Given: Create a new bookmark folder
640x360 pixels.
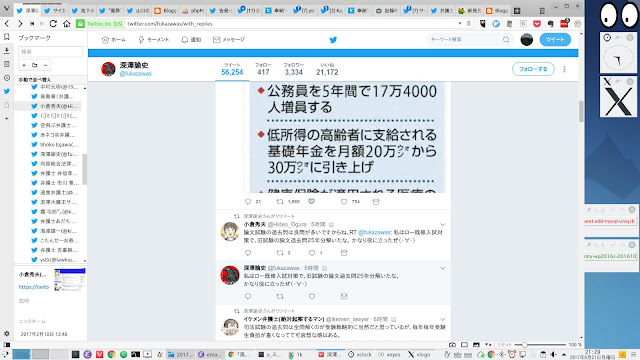Looking at the screenshot, I should coord(35,65).
